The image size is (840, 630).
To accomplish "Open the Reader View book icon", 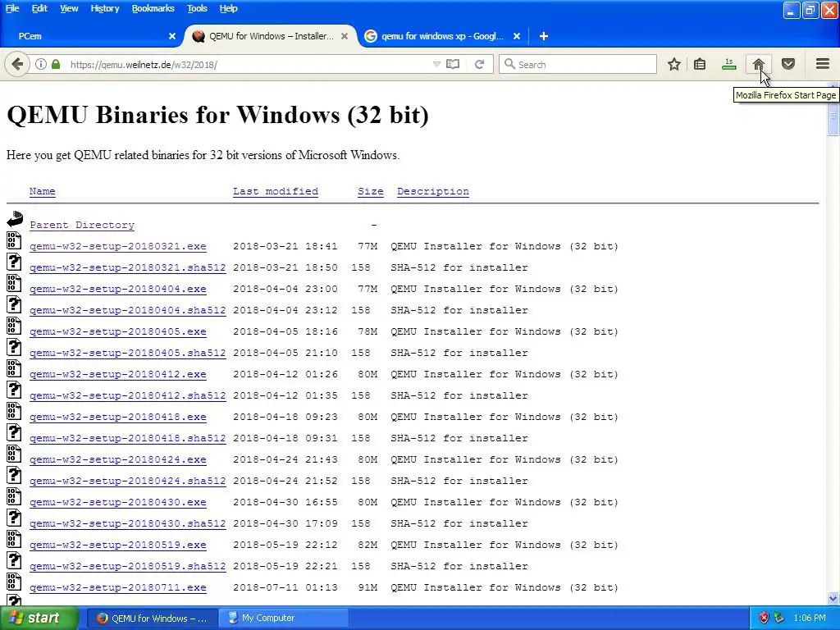I will tap(453, 64).
